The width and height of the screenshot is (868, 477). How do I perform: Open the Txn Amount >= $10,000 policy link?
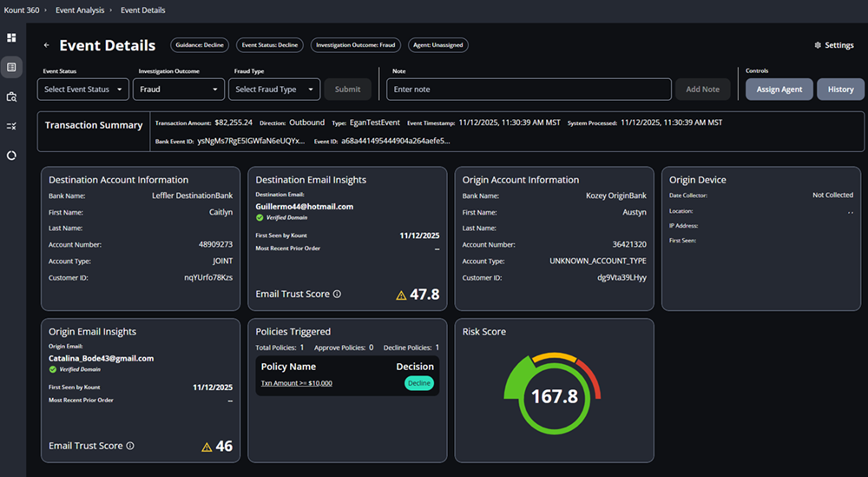[x=297, y=383]
